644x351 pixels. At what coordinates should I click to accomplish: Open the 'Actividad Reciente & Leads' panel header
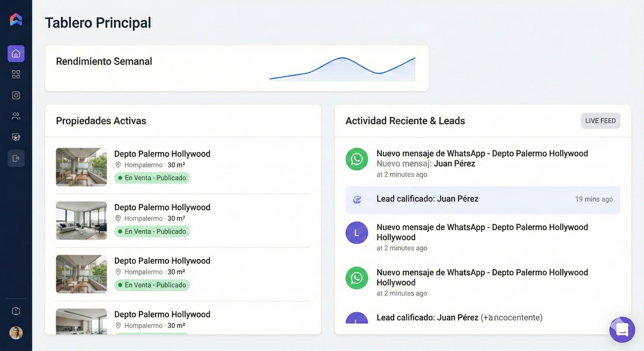405,121
